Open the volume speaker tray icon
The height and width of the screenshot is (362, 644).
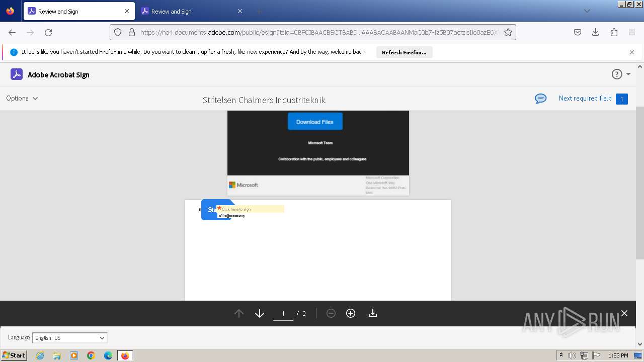click(x=572, y=355)
